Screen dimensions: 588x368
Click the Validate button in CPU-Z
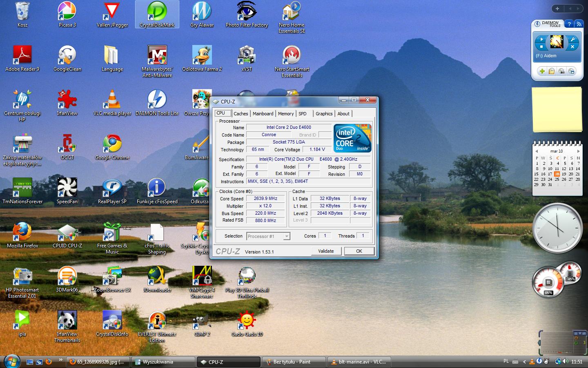click(x=326, y=251)
